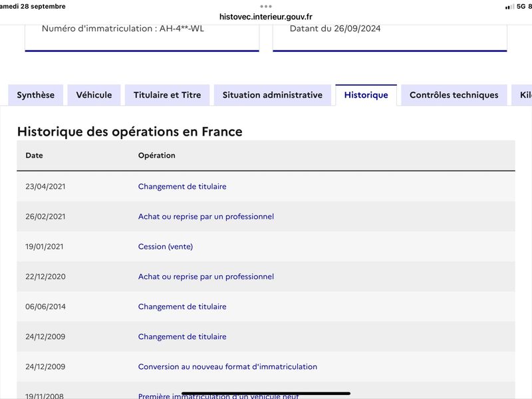The image size is (532, 399).
Task: Tap the home indicator bar at bottom
Action: [265, 394]
